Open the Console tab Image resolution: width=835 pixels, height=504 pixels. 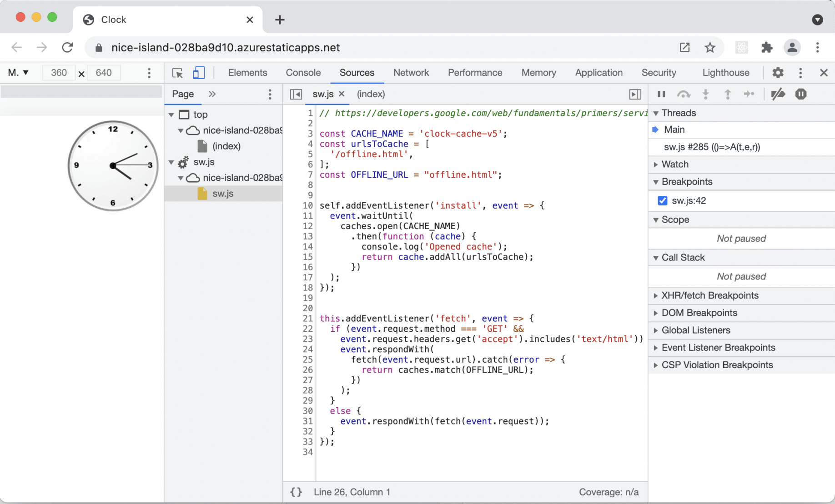tap(303, 73)
